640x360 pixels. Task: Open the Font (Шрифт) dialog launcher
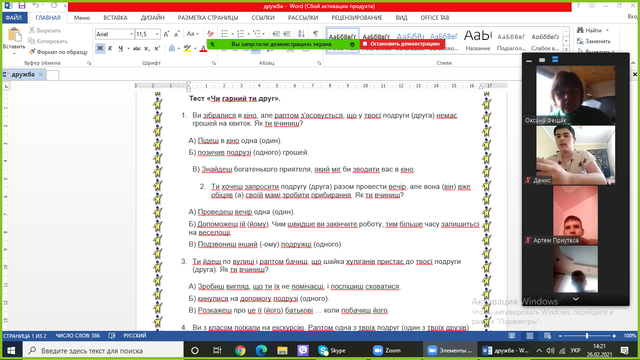pos(214,63)
